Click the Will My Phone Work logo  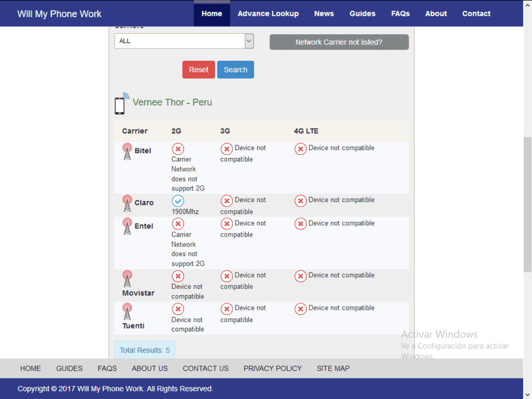pos(59,14)
